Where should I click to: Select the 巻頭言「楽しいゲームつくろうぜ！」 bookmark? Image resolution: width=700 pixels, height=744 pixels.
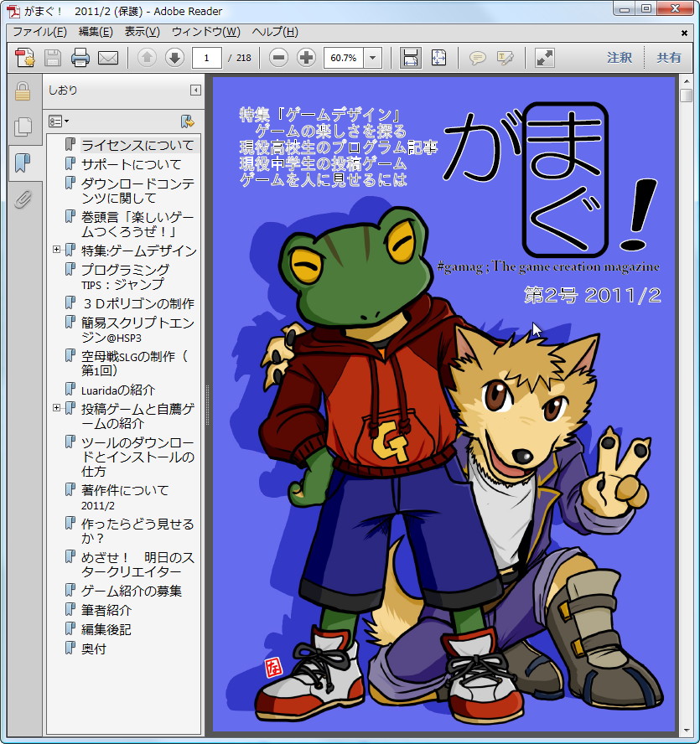pos(137,224)
